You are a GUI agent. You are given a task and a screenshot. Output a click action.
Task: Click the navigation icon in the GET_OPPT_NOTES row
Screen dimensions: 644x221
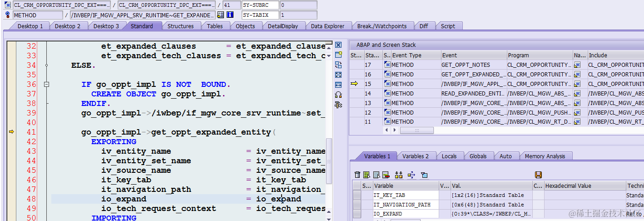(577, 65)
